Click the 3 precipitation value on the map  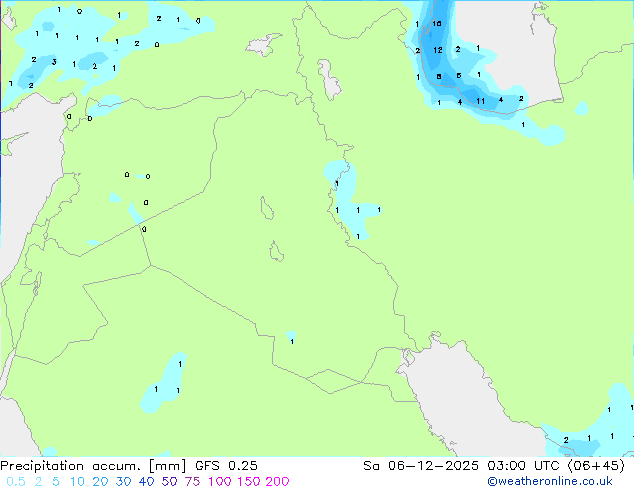coord(54,62)
